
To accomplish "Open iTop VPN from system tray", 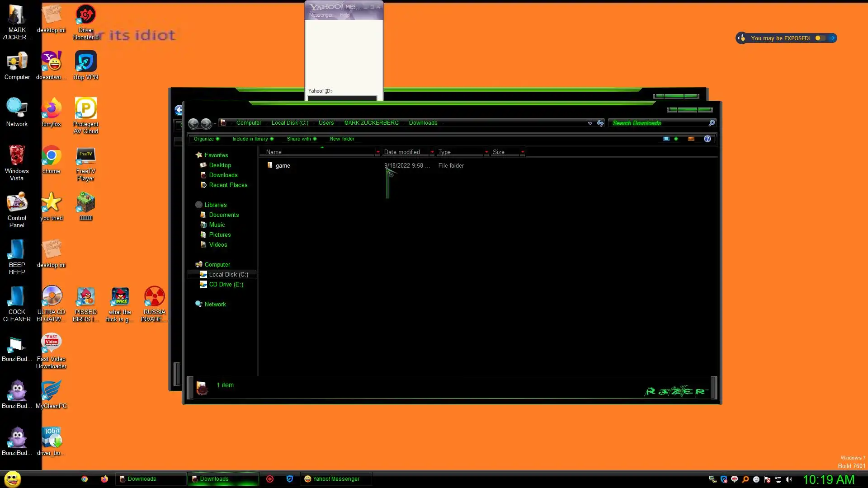I will 724,479.
